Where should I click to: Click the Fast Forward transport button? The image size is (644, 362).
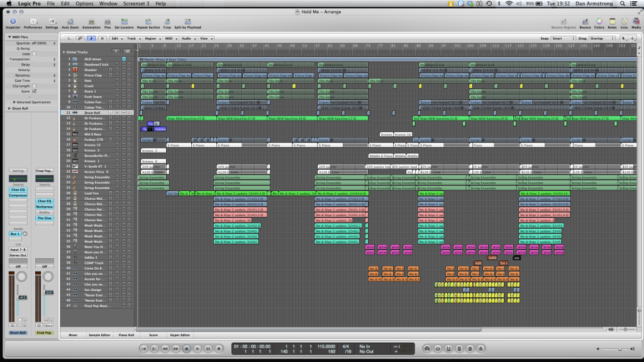(x=176, y=348)
